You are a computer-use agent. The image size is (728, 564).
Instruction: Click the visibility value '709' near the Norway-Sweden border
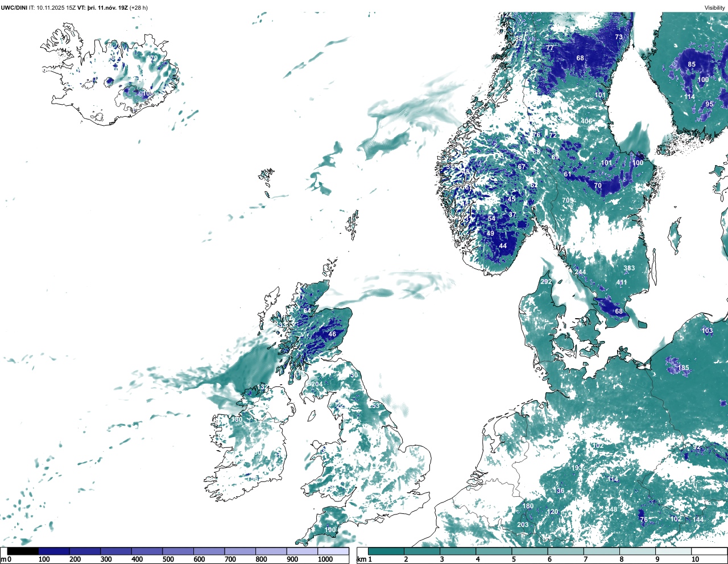(568, 200)
